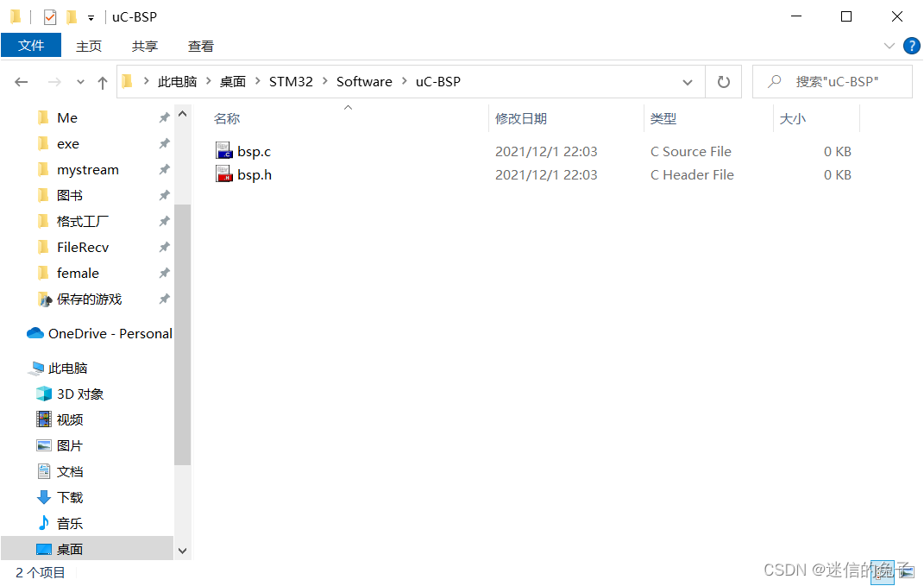Open the 文件 menu tab
The width and height of the screenshot is (924, 586).
click(x=31, y=46)
